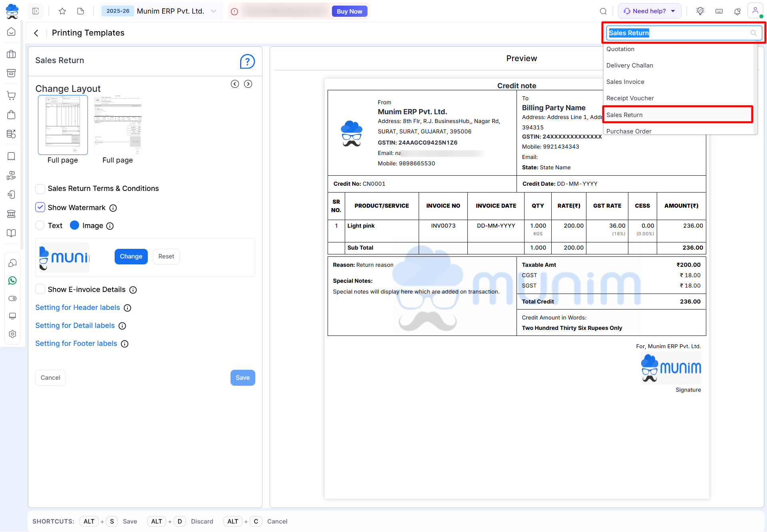
Task: Click the lightbulb ideas icon
Action: click(x=700, y=11)
